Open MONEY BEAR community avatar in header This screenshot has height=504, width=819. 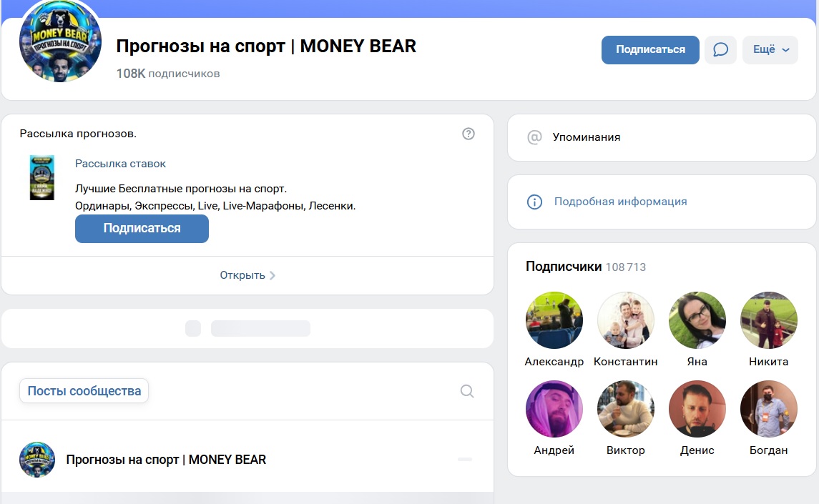61,41
